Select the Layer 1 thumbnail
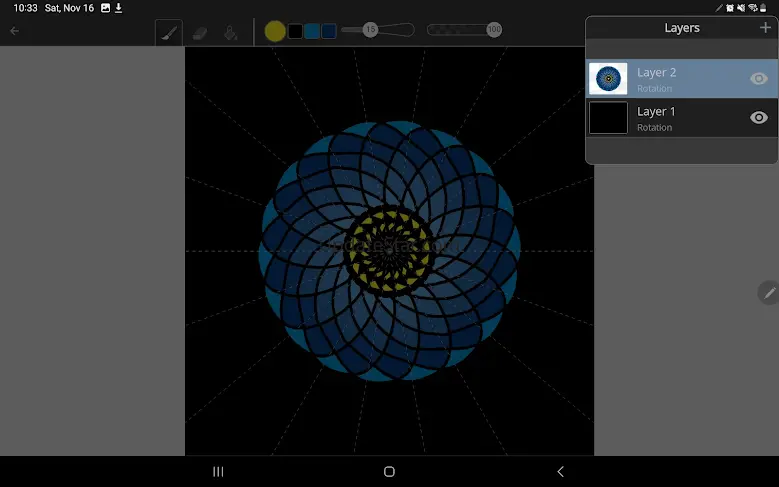This screenshot has height=487, width=779. [608, 118]
